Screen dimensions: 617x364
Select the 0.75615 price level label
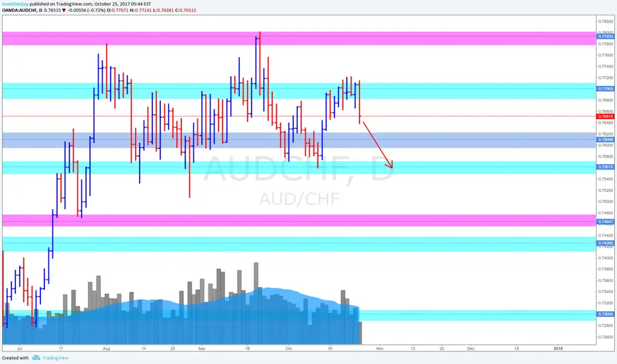click(x=605, y=167)
